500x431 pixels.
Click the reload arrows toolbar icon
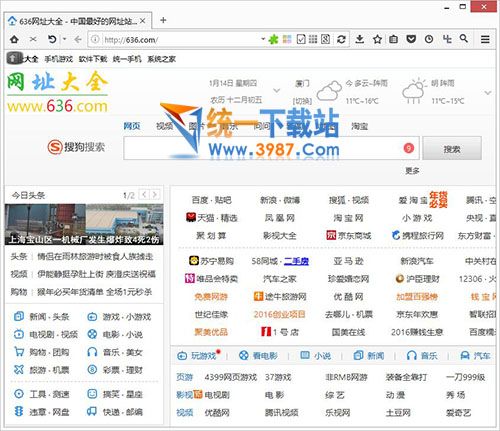click(x=341, y=39)
